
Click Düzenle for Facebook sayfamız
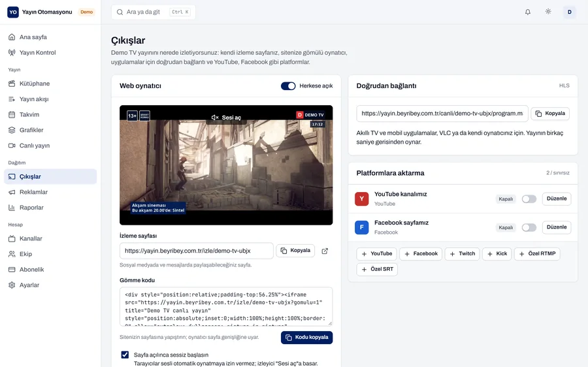(557, 227)
